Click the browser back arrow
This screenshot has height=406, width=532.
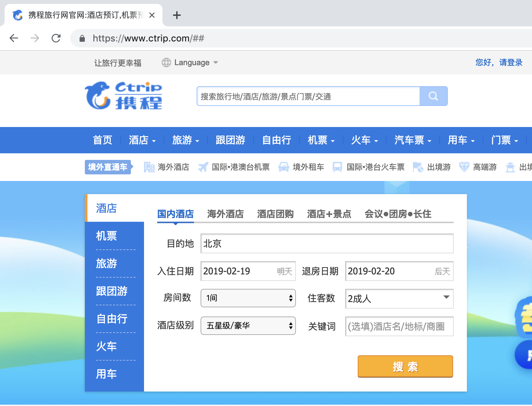14,38
